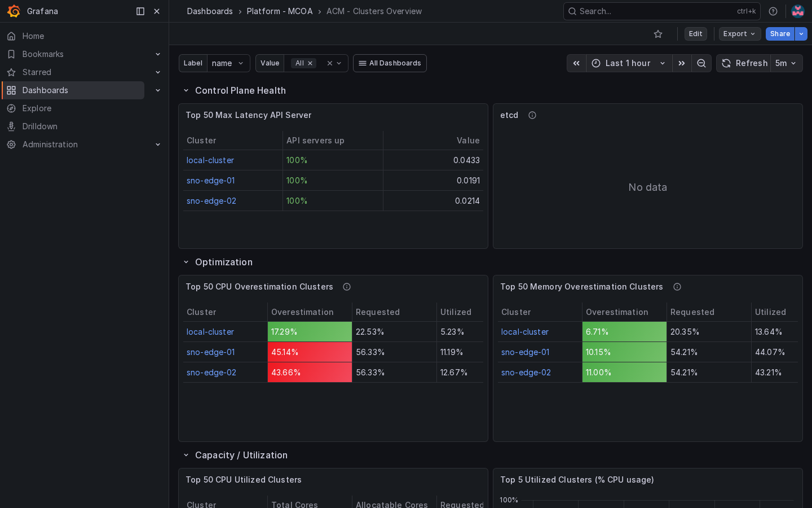Dock or undock the sidebar menu
This screenshot has width=812, height=508.
pos(140,11)
